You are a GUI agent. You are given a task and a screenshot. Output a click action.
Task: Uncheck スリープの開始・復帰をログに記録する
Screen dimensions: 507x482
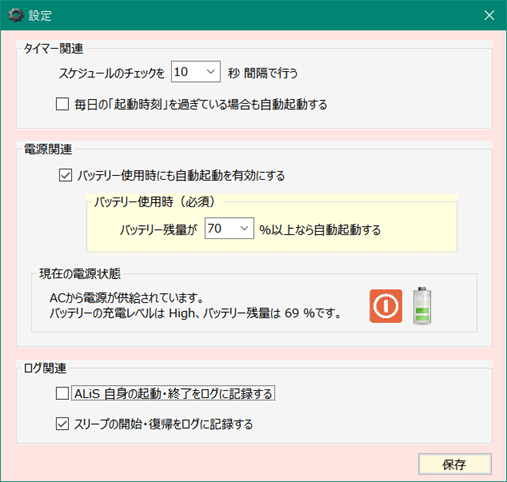point(62,424)
